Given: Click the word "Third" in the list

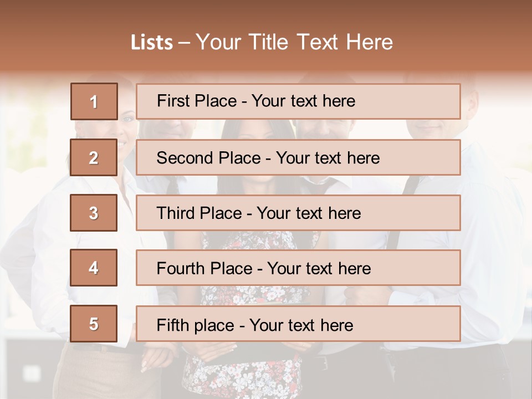Looking at the screenshot, I should point(176,213).
